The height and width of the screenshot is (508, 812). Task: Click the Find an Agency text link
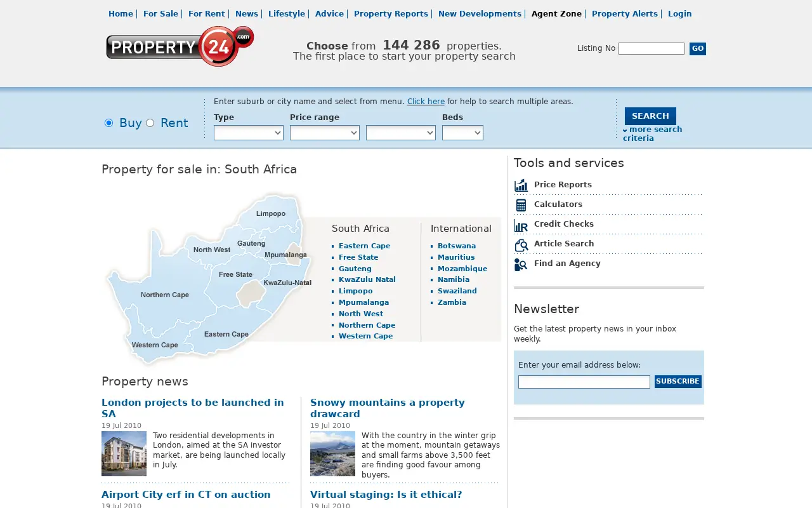click(567, 264)
